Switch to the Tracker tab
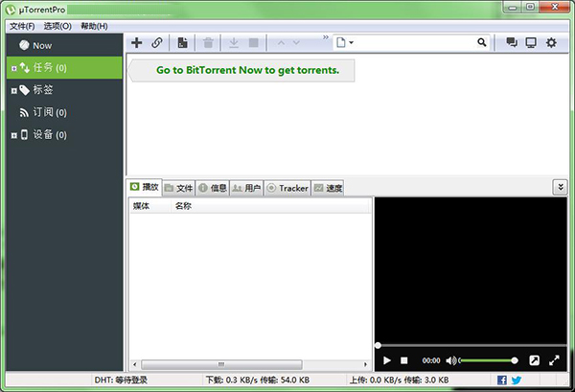 pyautogui.click(x=287, y=188)
